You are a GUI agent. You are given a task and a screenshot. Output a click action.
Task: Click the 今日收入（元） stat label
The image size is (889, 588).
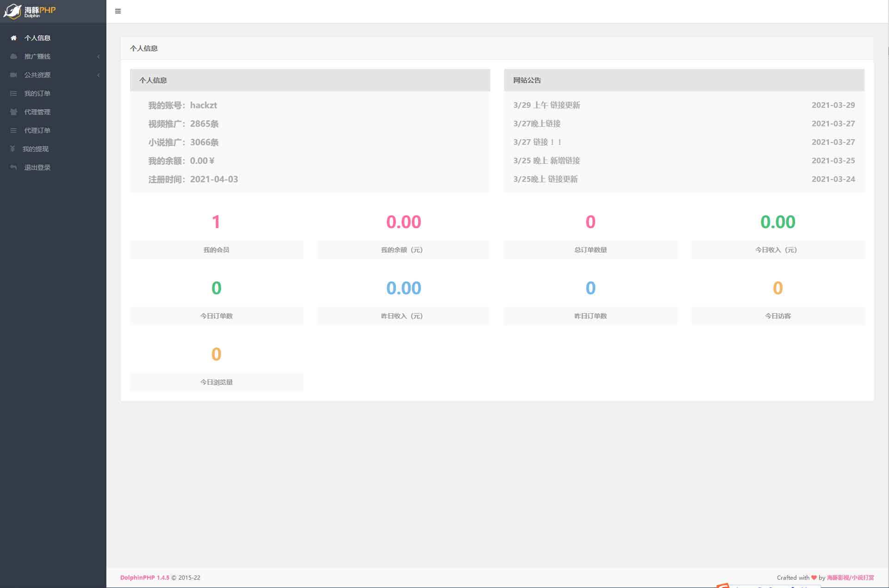(778, 250)
